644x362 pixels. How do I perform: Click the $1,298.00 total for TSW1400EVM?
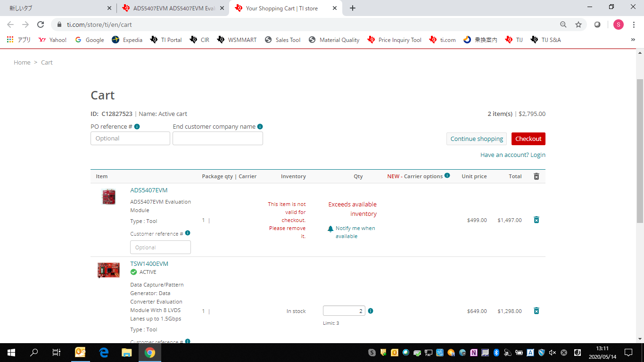pyautogui.click(x=510, y=311)
